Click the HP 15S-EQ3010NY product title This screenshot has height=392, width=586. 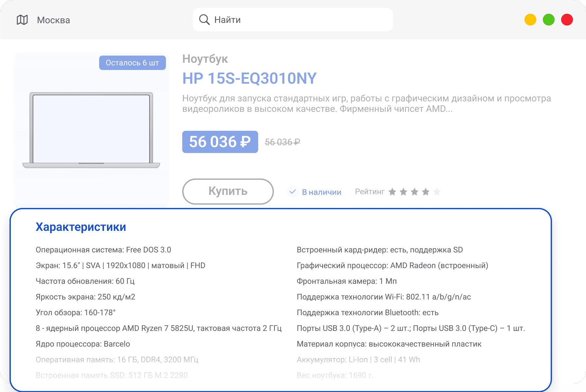click(x=249, y=78)
